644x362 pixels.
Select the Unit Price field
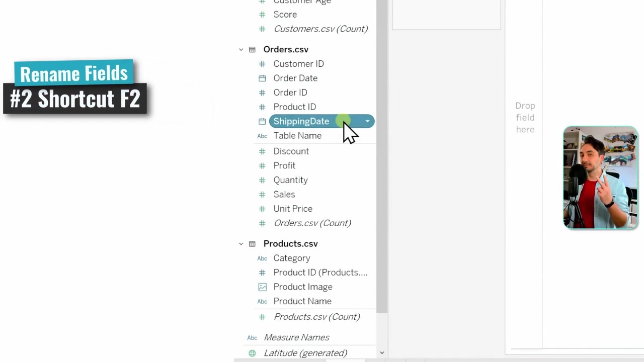[293, 209]
